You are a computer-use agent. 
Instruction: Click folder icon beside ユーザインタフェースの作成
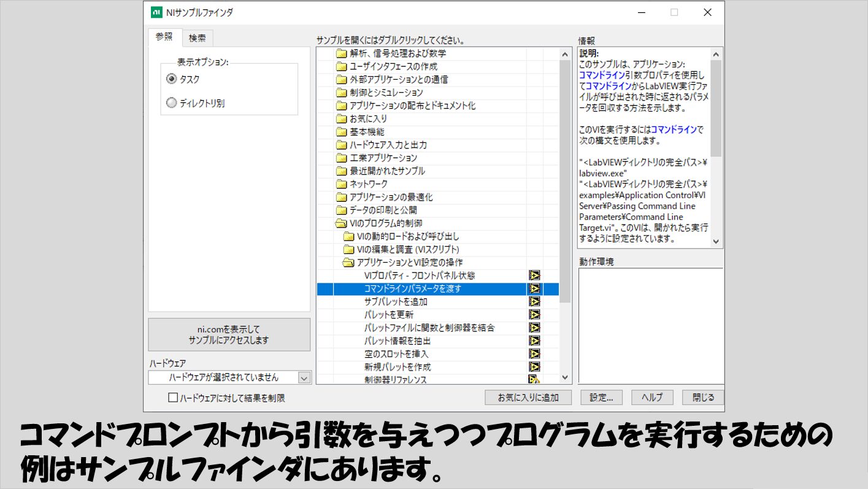tap(342, 66)
